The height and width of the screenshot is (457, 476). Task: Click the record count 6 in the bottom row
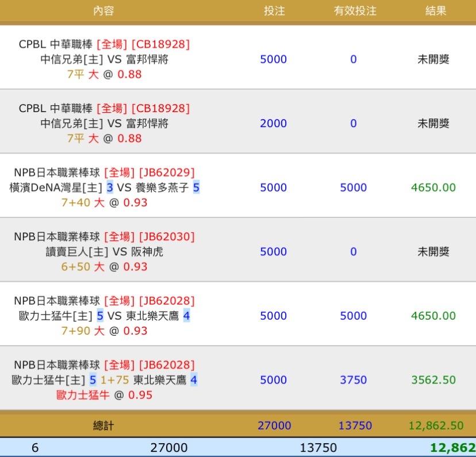tap(35, 448)
